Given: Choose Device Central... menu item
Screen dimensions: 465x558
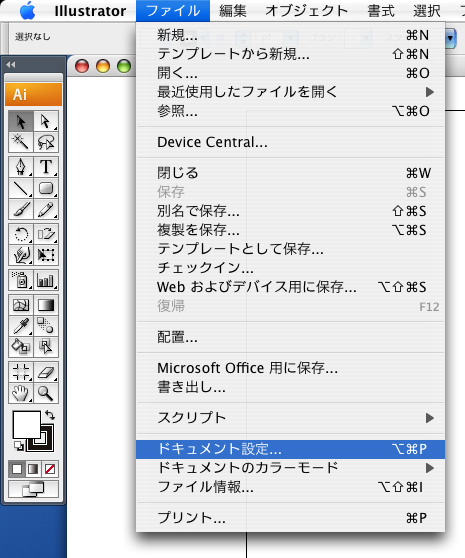Looking at the screenshot, I should (290, 142).
